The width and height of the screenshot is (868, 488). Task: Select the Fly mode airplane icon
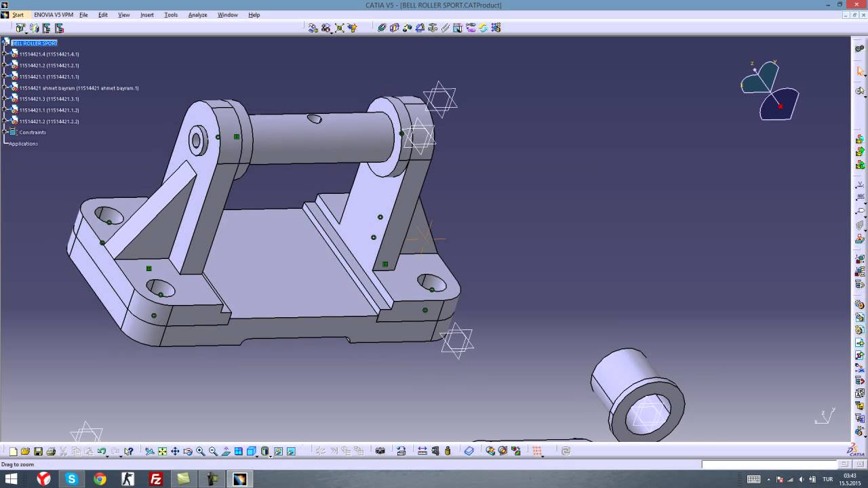pyautogui.click(x=150, y=451)
